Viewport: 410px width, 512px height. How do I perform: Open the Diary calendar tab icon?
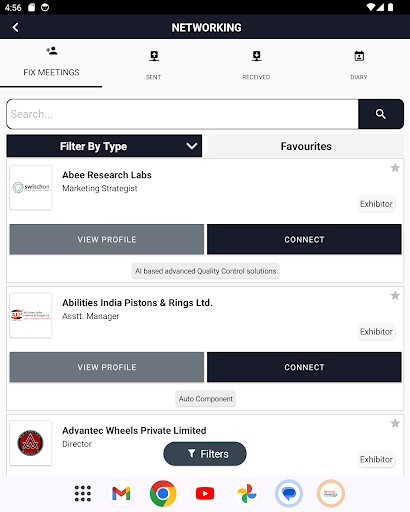359,56
